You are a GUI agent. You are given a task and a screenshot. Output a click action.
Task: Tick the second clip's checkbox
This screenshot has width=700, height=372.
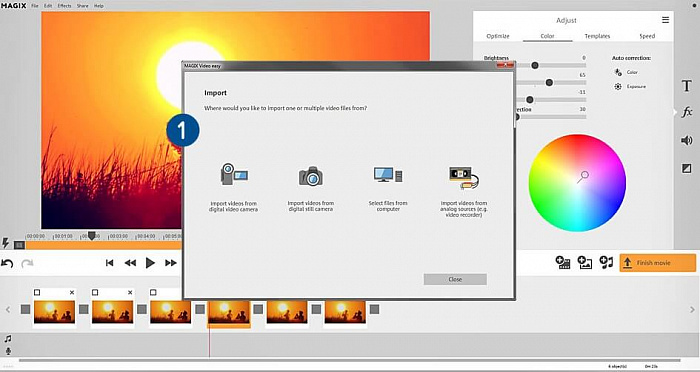click(95, 293)
